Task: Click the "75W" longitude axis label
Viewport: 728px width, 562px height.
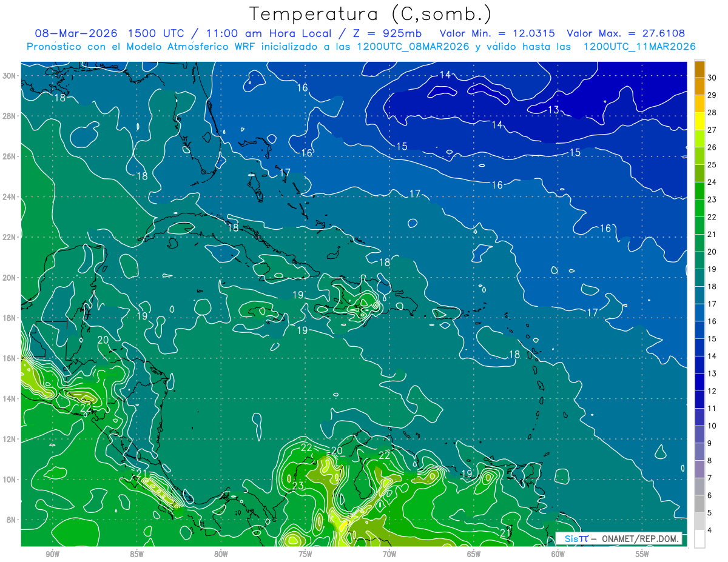Action: [x=305, y=554]
